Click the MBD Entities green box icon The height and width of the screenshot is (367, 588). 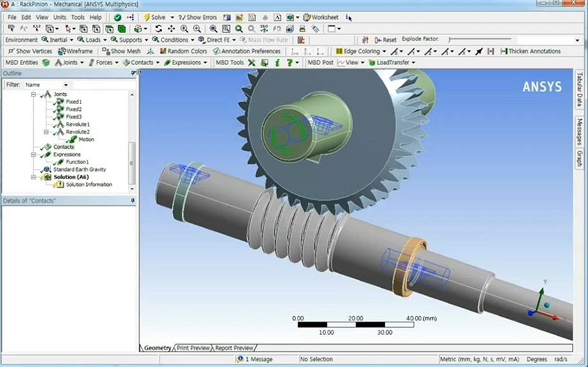(46, 63)
